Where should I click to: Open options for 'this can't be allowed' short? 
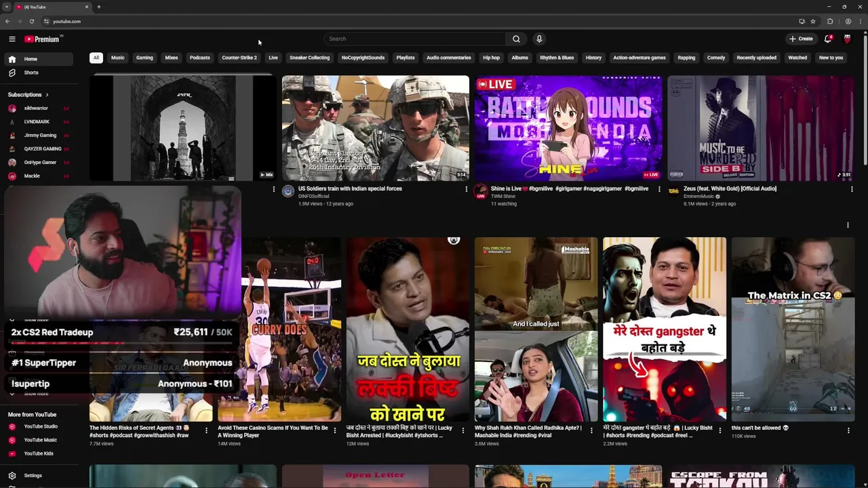848,430
